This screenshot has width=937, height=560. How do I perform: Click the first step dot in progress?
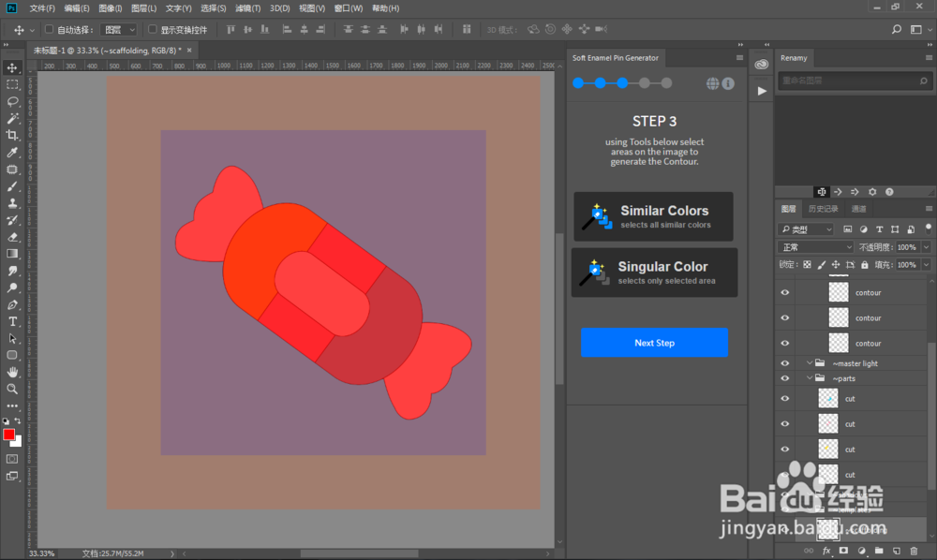coord(578,83)
